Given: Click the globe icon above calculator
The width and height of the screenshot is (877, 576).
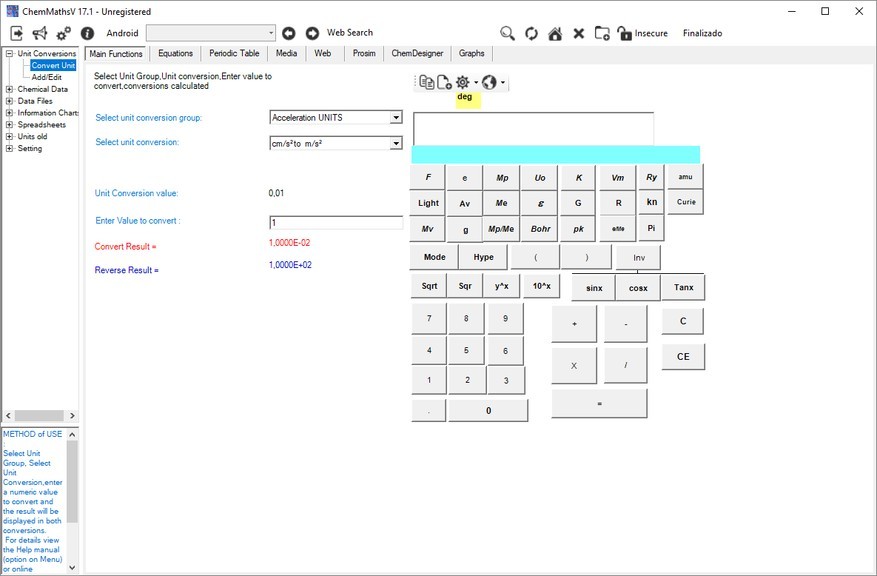Looking at the screenshot, I should tap(489, 83).
